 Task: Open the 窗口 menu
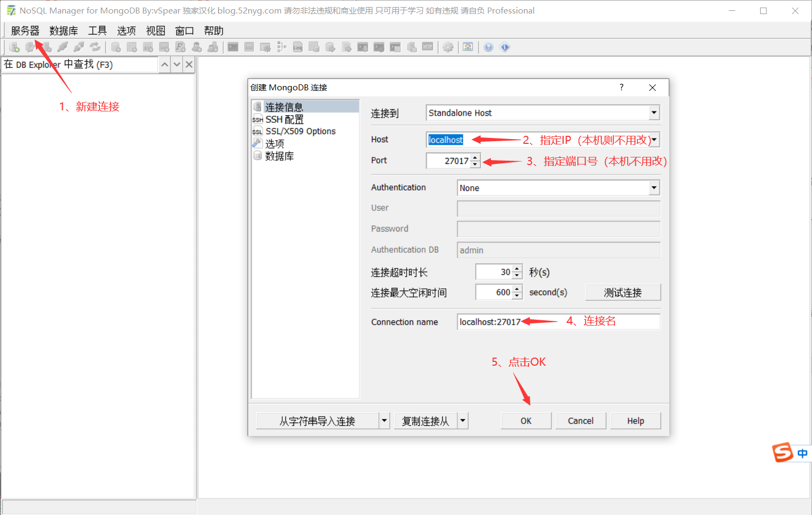(x=184, y=31)
